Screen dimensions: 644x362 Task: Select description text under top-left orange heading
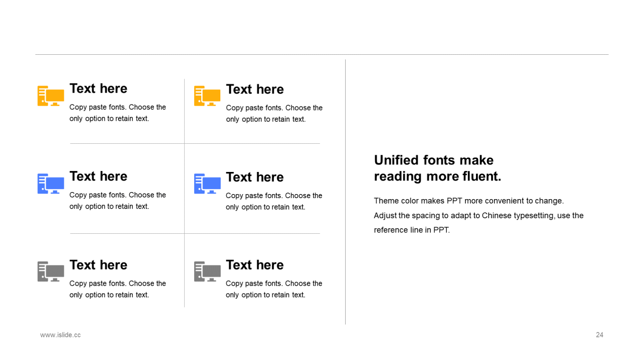tap(118, 113)
